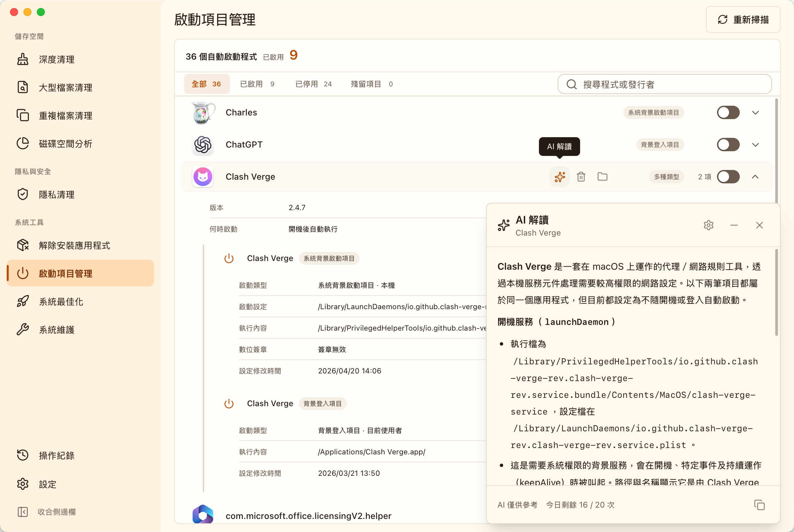Click the 系統背景啟動項目 tag on Charles row
This screenshot has width=794, height=532.
pyautogui.click(x=653, y=113)
